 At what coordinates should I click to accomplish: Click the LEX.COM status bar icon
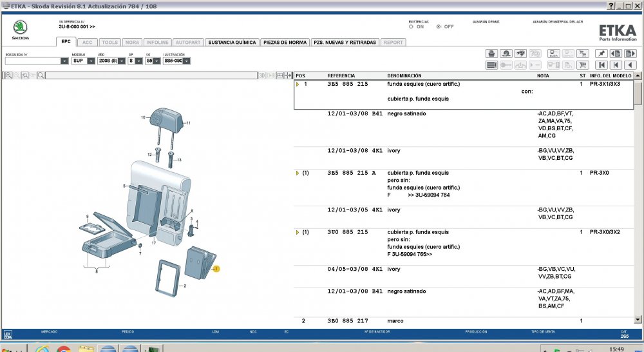coord(7,335)
